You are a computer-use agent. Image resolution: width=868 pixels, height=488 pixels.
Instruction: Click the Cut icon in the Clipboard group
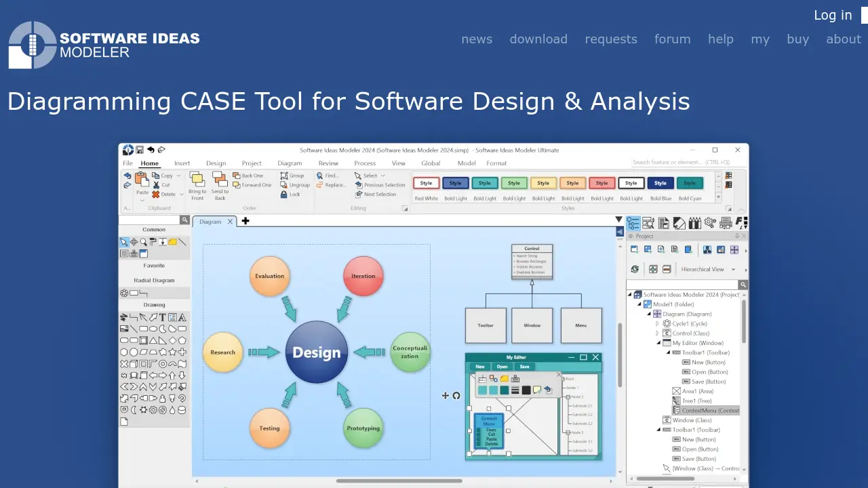pyautogui.click(x=157, y=184)
